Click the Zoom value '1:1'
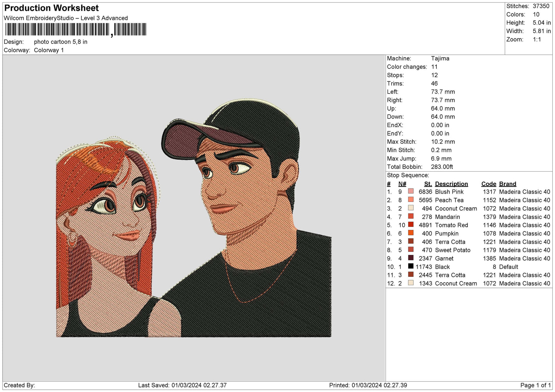Image resolution: width=555 pixels, height=392 pixels. (x=537, y=40)
